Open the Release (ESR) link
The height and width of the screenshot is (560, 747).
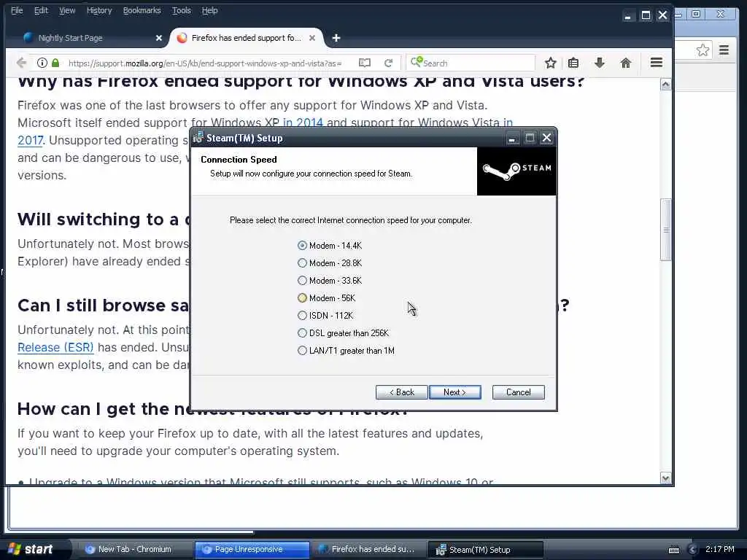55,348
